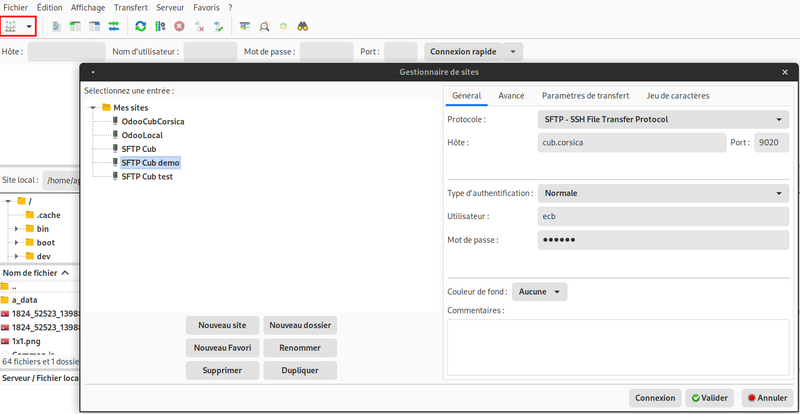
Task: Click the Renommer button
Action: [300, 348]
